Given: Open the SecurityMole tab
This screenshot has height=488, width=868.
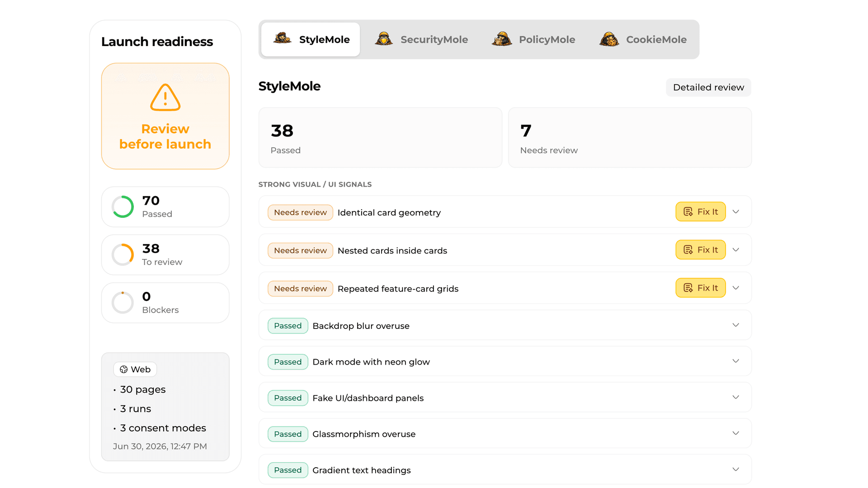Looking at the screenshot, I should pyautogui.click(x=421, y=39).
